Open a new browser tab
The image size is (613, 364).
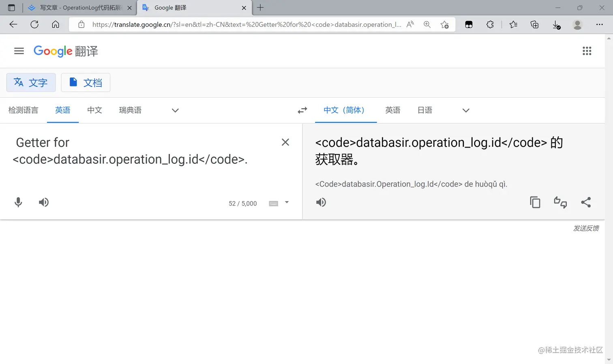(x=260, y=8)
